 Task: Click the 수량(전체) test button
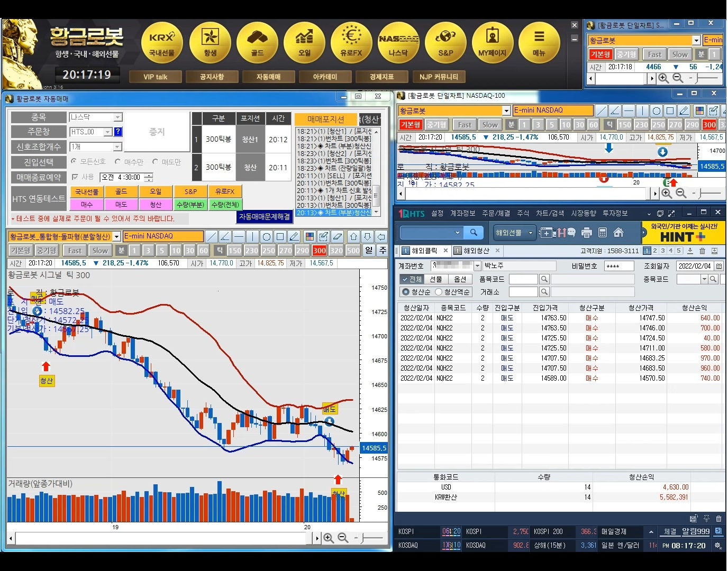[x=225, y=205]
